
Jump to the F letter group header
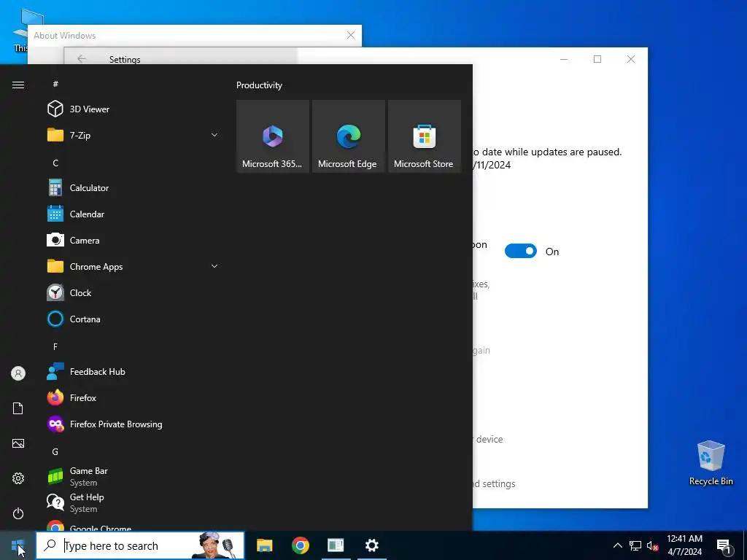pos(55,346)
